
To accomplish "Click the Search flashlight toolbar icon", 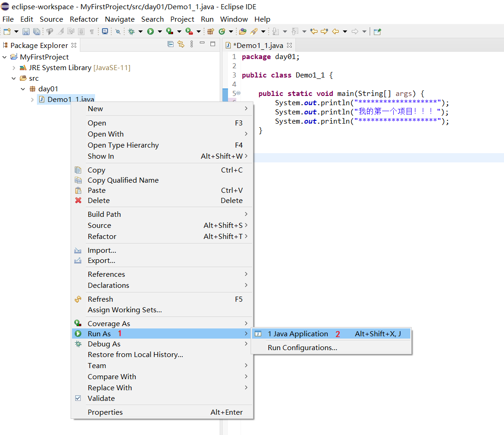I will point(254,31).
